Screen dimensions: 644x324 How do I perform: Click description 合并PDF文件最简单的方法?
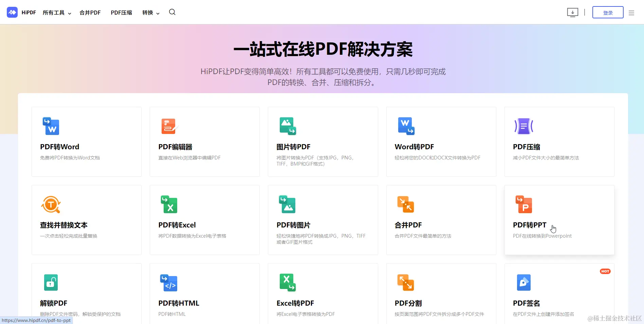point(423,236)
